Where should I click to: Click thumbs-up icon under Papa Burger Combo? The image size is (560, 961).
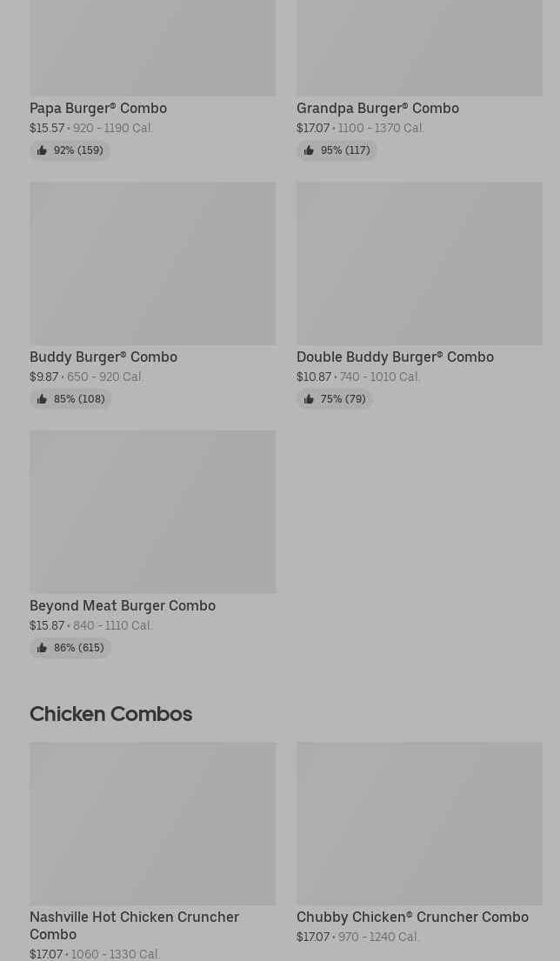point(42,150)
